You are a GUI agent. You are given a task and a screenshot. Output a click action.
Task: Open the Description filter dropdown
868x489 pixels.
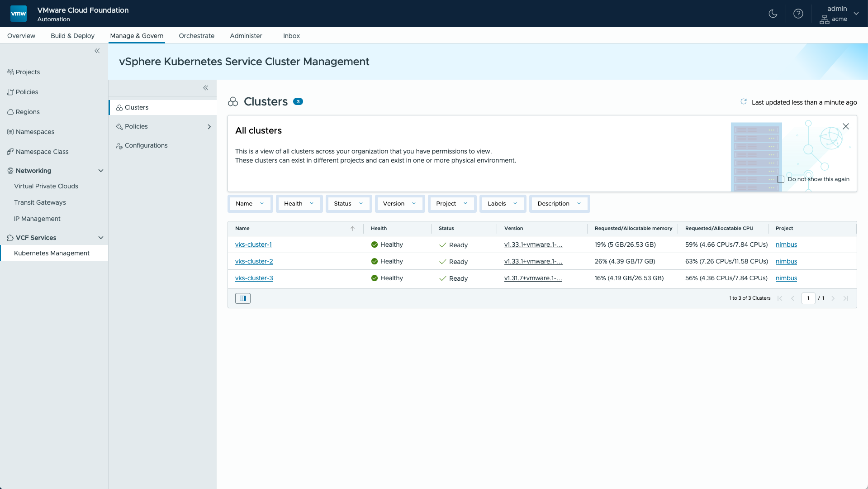(x=560, y=204)
